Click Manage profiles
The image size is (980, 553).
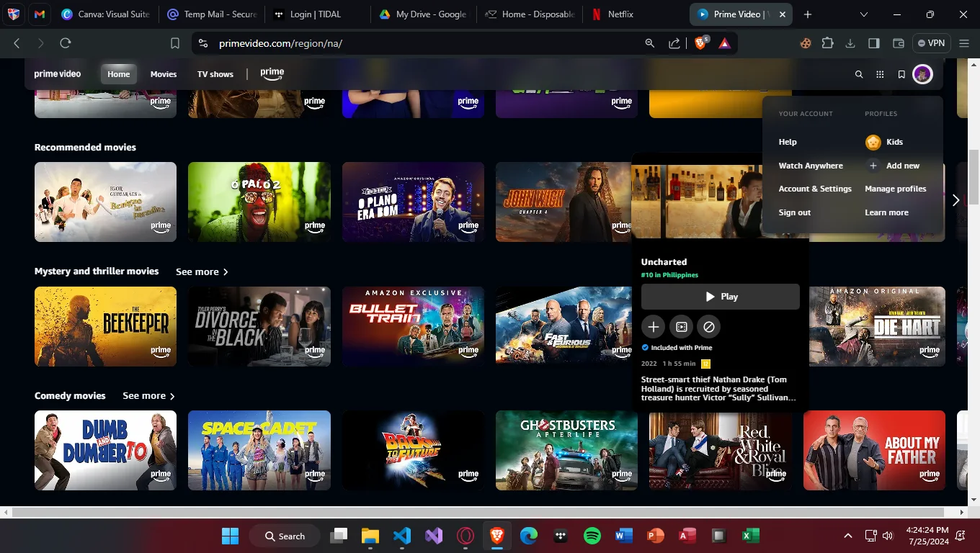pos(896,189)
